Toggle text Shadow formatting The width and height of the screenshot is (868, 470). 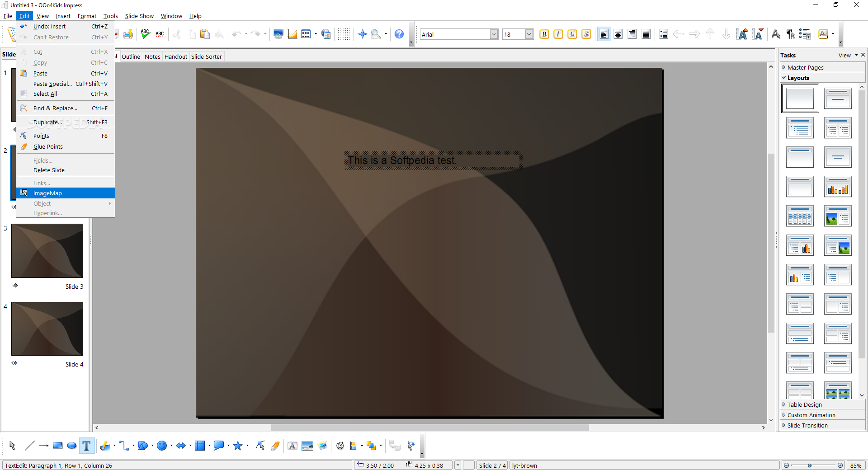tap(586, 34)
